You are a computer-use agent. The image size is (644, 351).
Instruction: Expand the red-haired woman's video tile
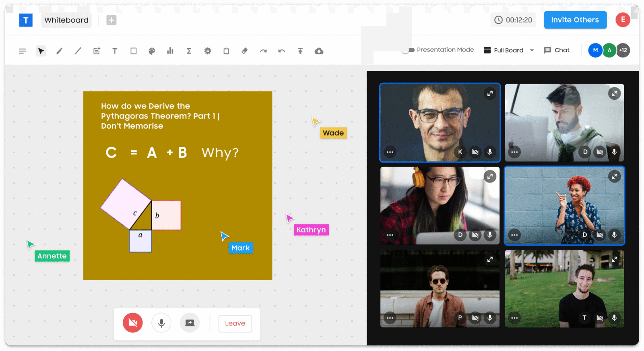(x=614, y=176)
